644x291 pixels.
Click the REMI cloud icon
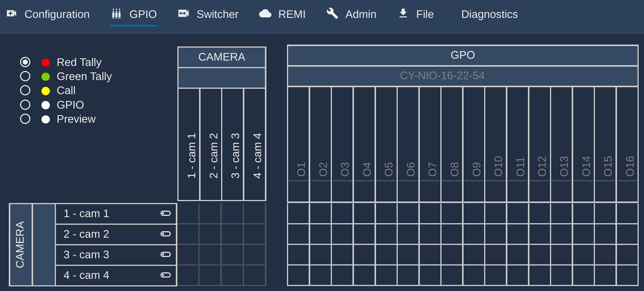pos(265,14)
